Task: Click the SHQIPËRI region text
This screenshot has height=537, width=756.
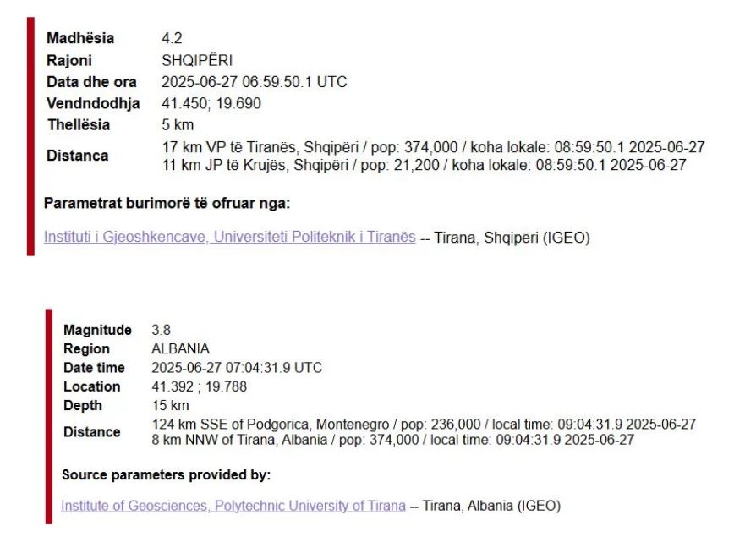Action: pos(197,60)
